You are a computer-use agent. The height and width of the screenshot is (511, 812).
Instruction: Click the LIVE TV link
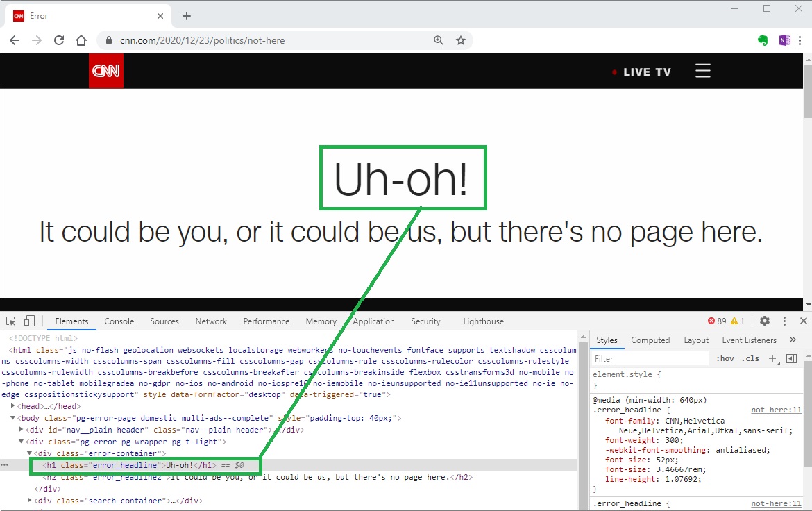click(646, 72)
